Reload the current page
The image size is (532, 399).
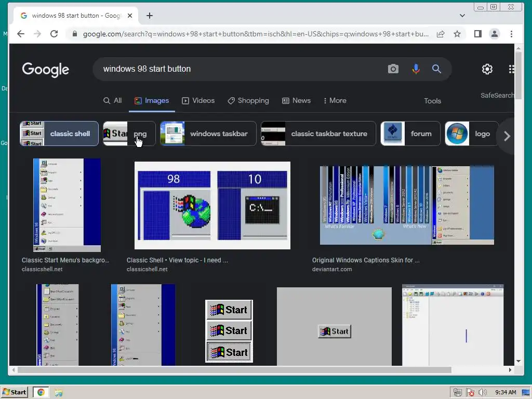coord(54,34)
